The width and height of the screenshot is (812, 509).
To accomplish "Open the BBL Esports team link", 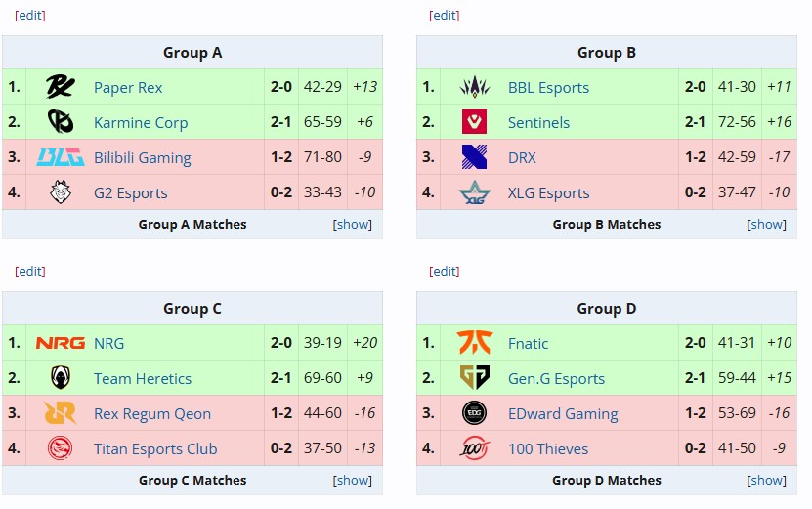I will 548,88.
